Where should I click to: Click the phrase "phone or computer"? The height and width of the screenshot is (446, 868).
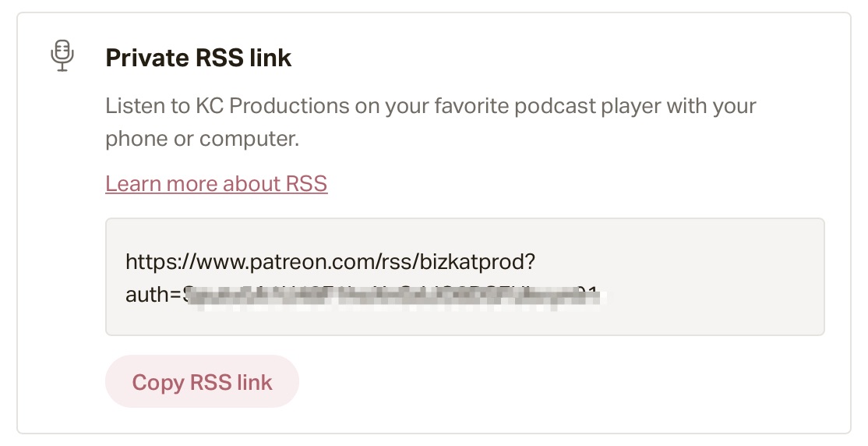[202, 140]
